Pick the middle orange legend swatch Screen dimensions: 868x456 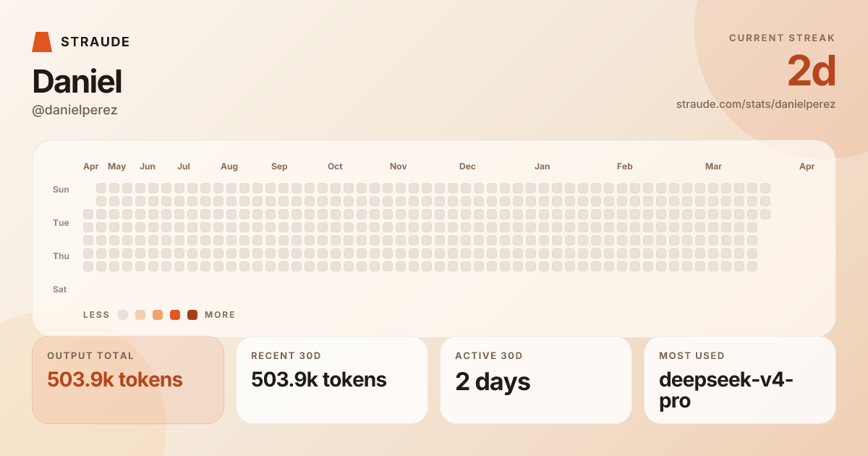coord(158,315)
